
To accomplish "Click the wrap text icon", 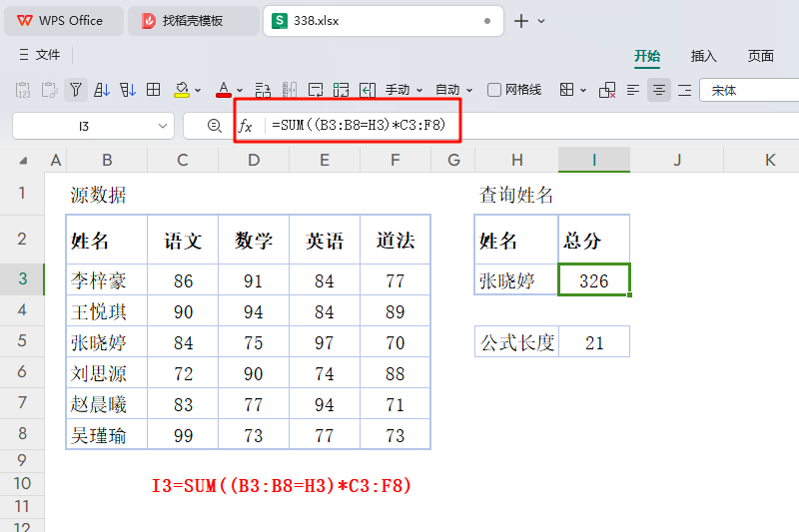I will pyautogui.click(x=263, y=90).
